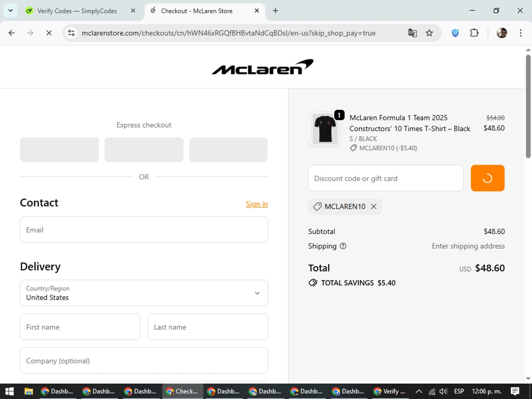532x399 pixels.
Task: Remove the MCLAREN10 discount code
Action: (x=374, y=206)
